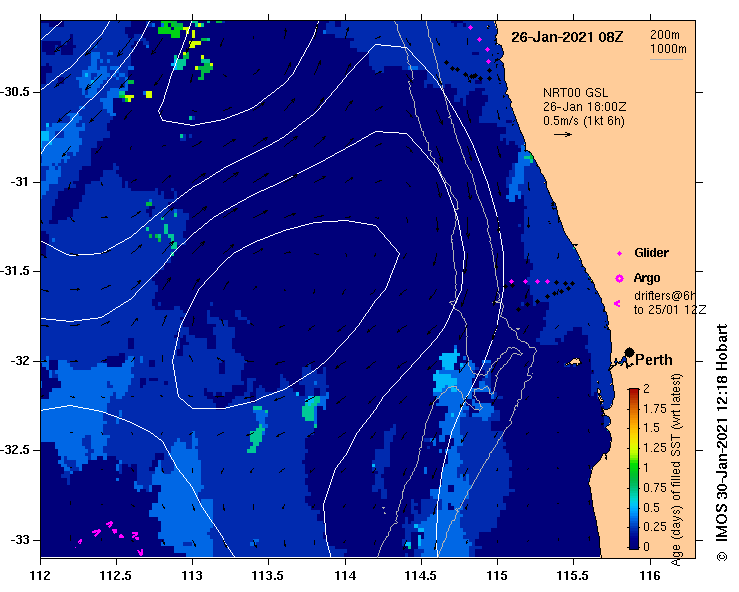Screen dimensions: 739x592
Task: Click the black Perth city marker dot
Action: [x=629, y=352]
